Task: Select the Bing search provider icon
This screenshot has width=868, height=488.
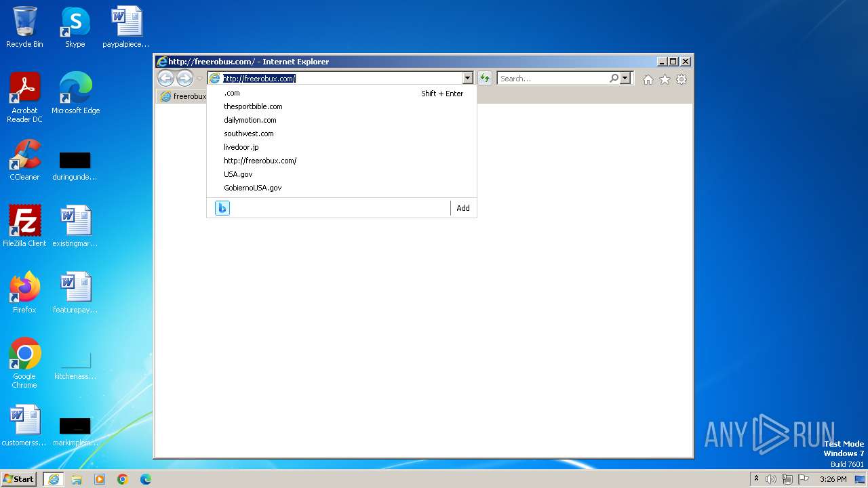Action: 222,208
